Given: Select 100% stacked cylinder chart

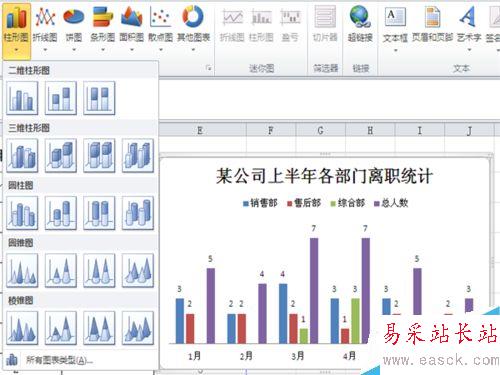Looking at the screenshot, I should coord(99,213).
